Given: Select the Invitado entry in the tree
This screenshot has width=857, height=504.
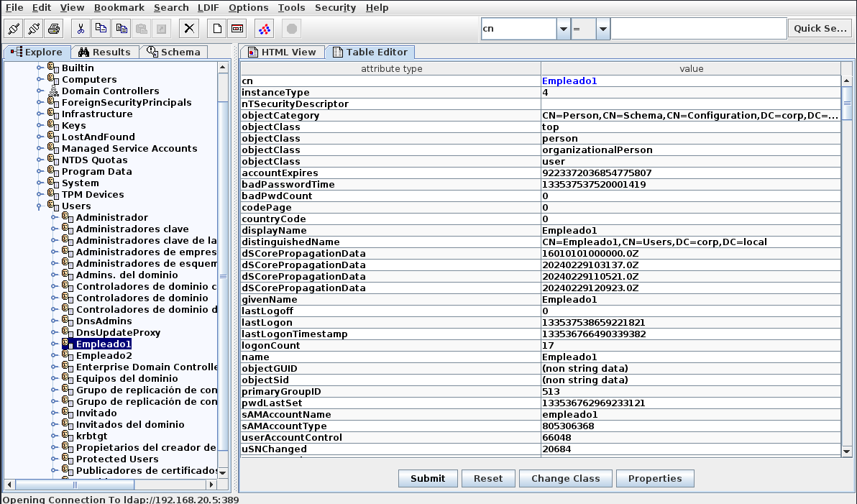Looking at the screenshot, I should pos(96,413).
